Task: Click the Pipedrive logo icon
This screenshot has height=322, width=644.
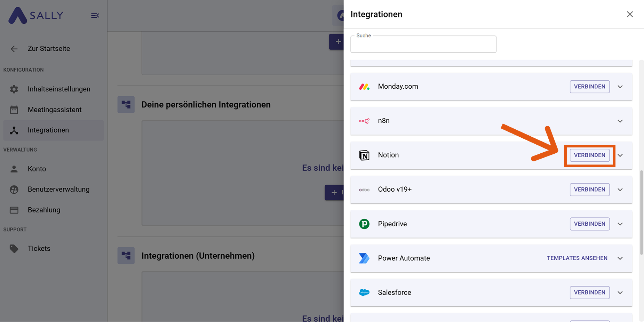Action: (x=364, y=224)
